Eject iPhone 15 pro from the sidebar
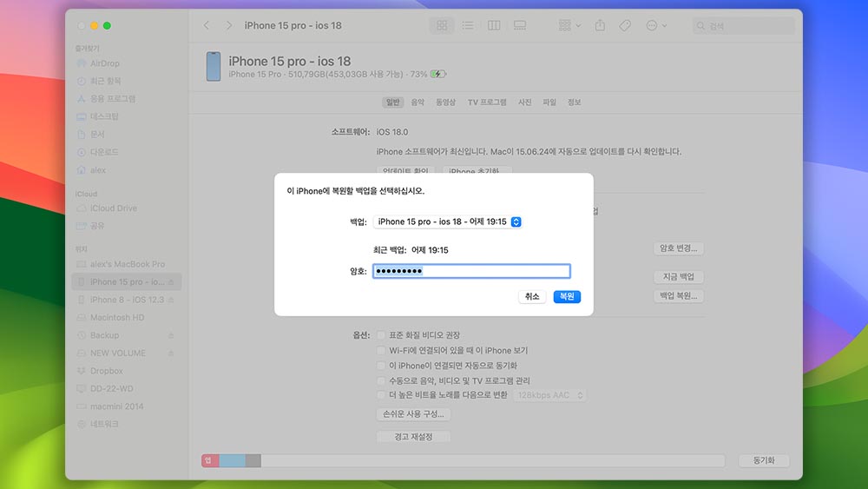Image resolution: width=868 pixels, height=489 pixels. pyautogui.click(x=171, y=282)
